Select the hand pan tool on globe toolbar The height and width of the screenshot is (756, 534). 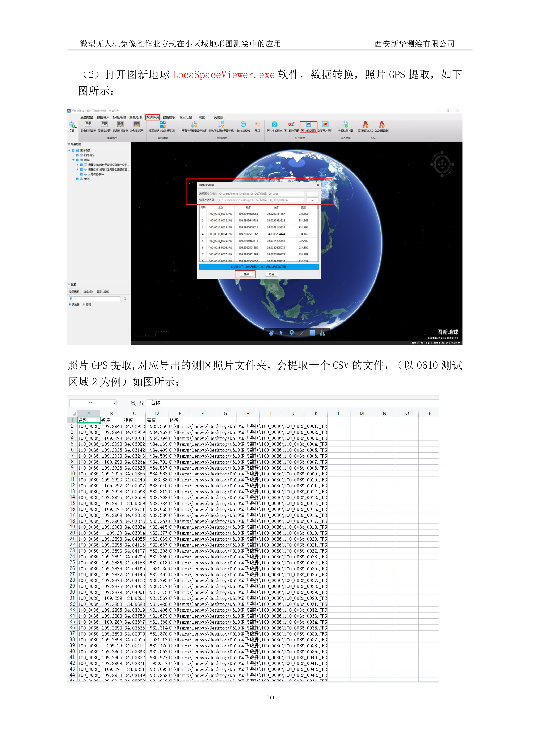coord(271,333)
